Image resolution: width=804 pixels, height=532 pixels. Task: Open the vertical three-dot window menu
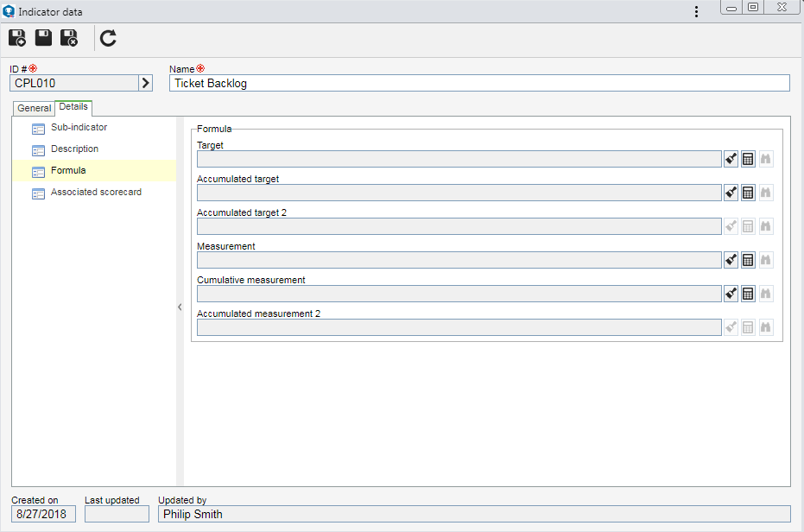(696, 12)
